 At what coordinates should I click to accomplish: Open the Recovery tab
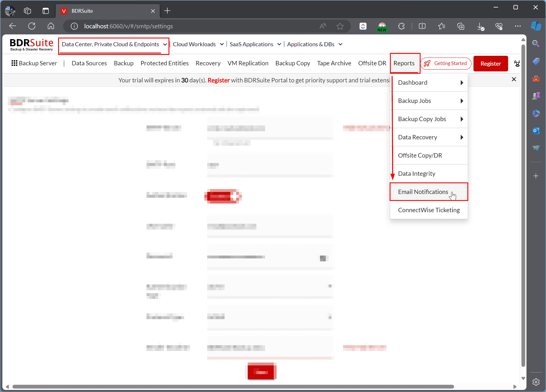208,63
